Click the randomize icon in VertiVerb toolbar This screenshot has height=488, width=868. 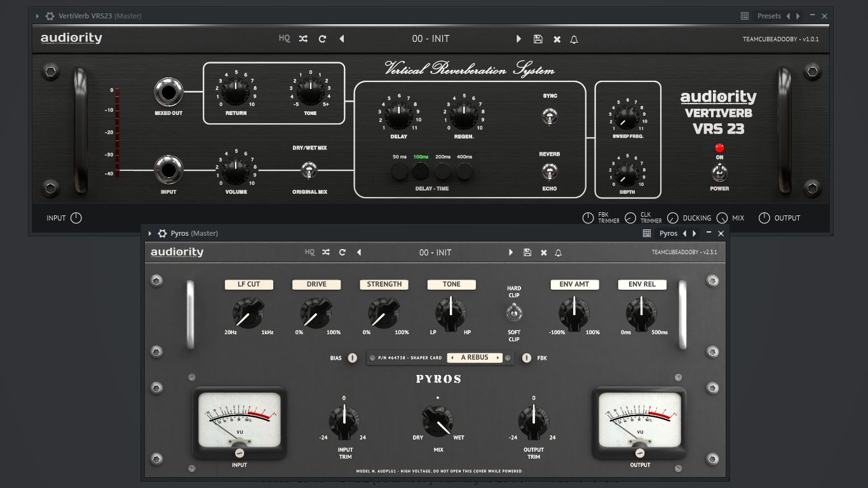click(303, 39)
